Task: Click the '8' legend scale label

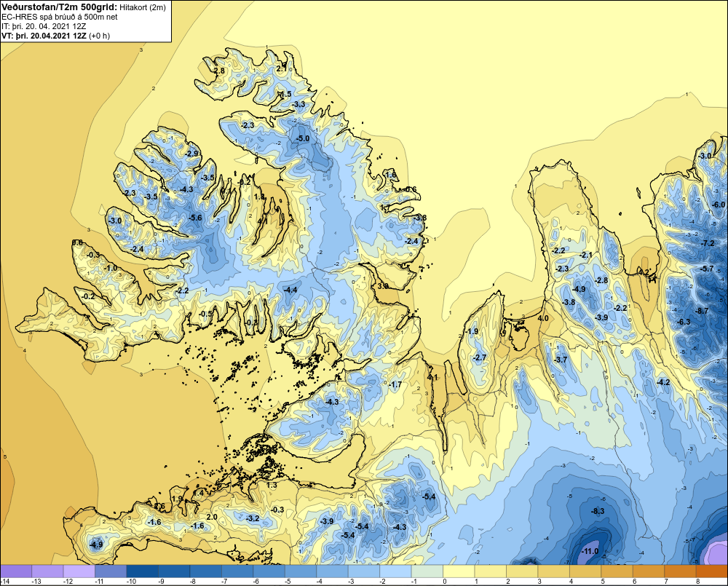Action: coord(697,582)
